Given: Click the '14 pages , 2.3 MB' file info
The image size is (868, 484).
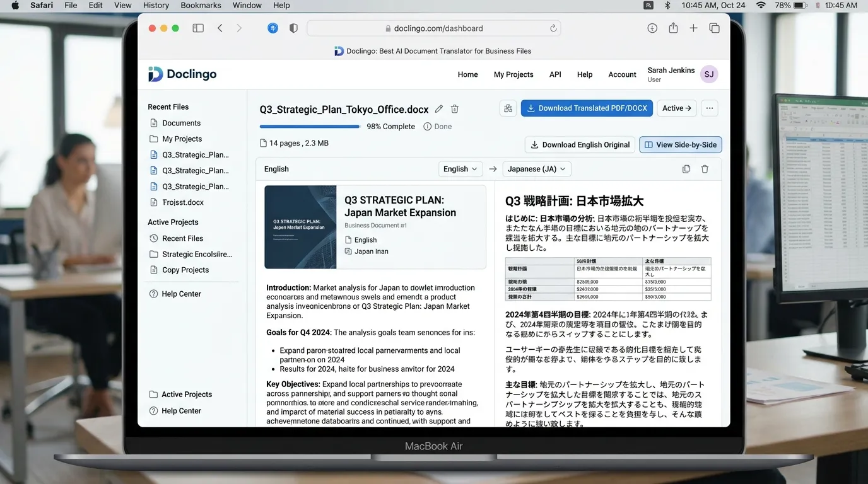Looking at the screenshot, I should point(295,144).
